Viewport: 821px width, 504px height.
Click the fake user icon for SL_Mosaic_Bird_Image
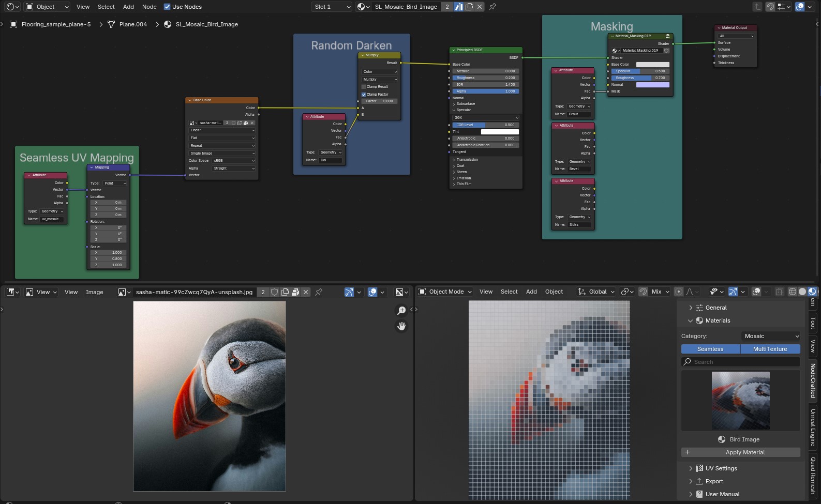[459, 7]
